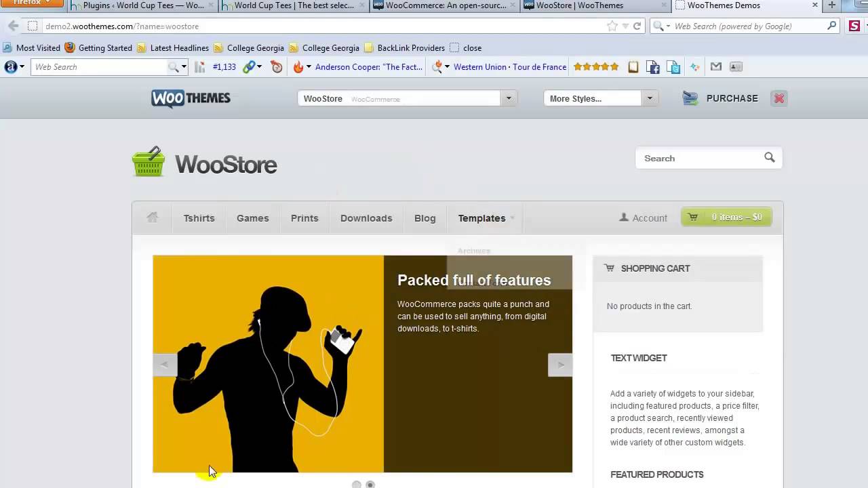
Task: Click the featured slider silhouette image
Action: pos(268,364)
